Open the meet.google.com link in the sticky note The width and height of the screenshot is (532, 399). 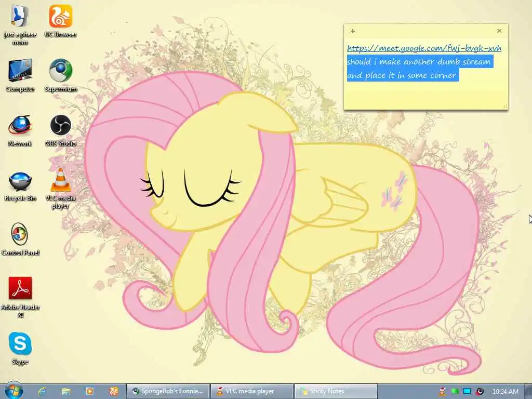tap(424, 48)
